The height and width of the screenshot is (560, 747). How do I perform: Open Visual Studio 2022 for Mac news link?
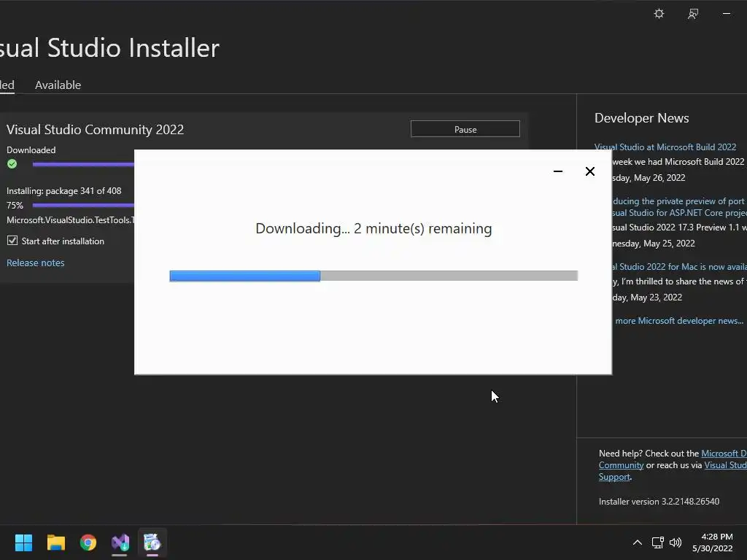679,267
